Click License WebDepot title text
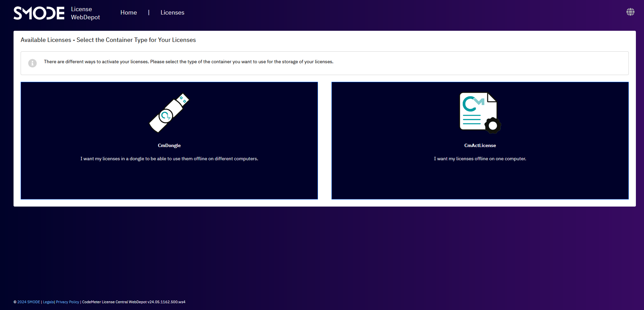This screenshot has height=310, width=644. (85, 13)
